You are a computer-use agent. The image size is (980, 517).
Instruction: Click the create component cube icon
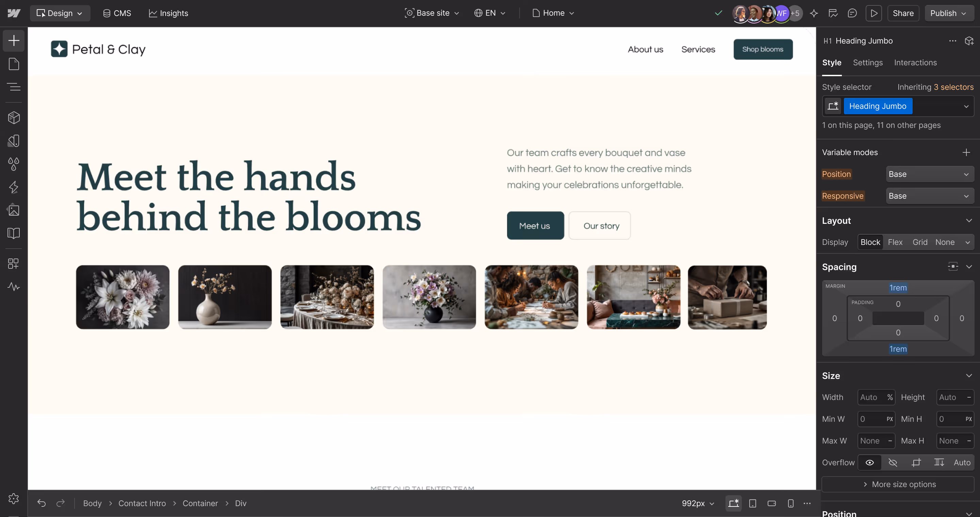[969, 41]
